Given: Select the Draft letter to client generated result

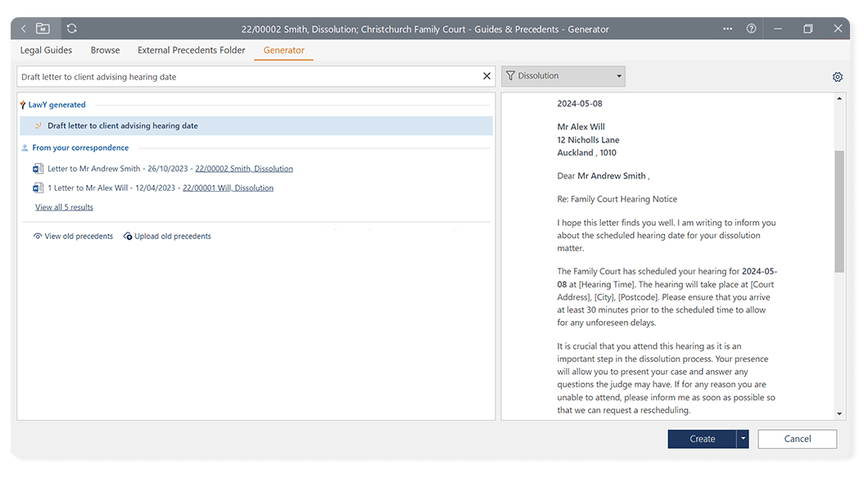Looking at the screenshot, I should point(255,125).
